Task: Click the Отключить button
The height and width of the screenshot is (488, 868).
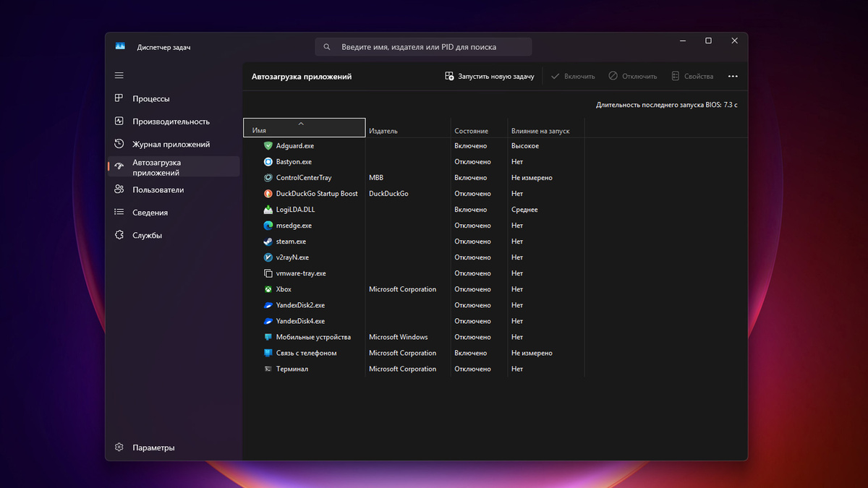Action: pyautogui.click(x=633, y=76)
